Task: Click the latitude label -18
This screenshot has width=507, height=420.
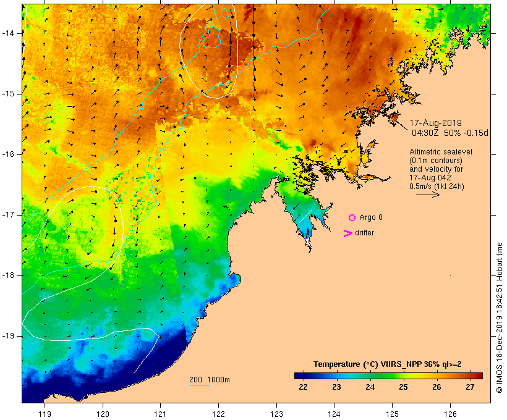Action: click(x=8, y=275)
